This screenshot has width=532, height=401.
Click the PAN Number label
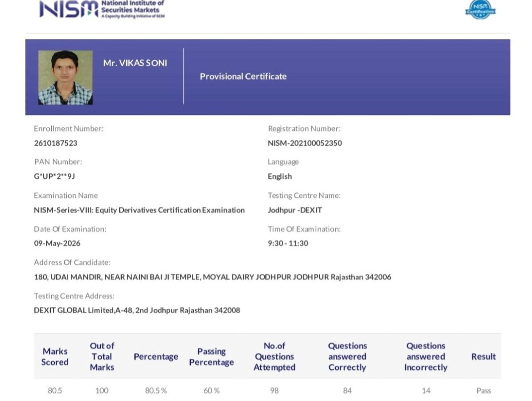58,162
